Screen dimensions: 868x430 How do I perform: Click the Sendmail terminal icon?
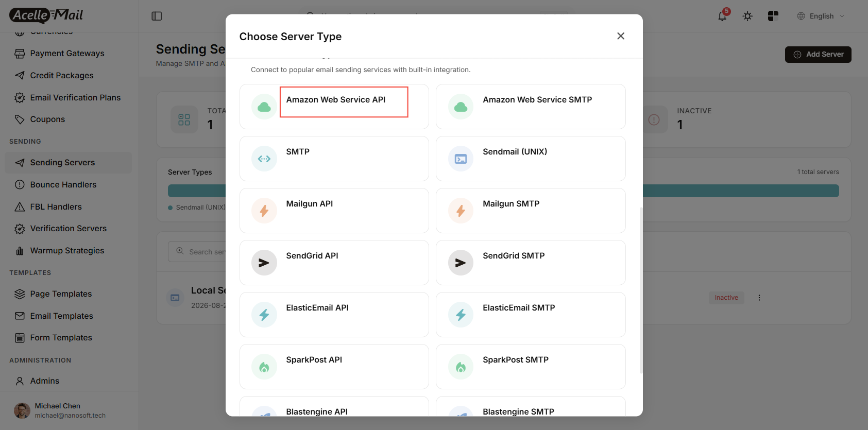coord(461,159)
